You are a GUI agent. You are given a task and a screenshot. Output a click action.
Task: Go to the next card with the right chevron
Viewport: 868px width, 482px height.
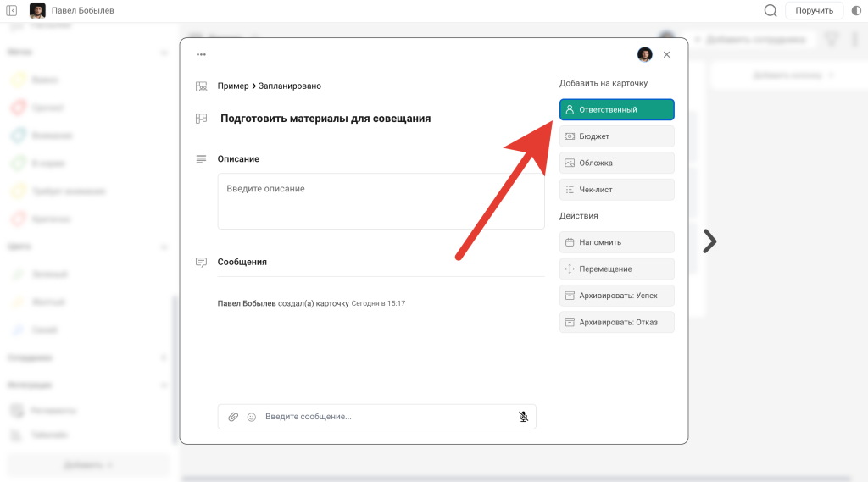pyautogui.click(x=709, y=241)
